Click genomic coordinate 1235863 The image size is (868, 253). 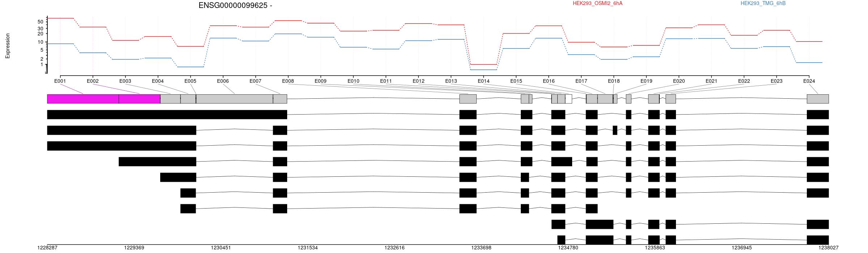point(655,248)
